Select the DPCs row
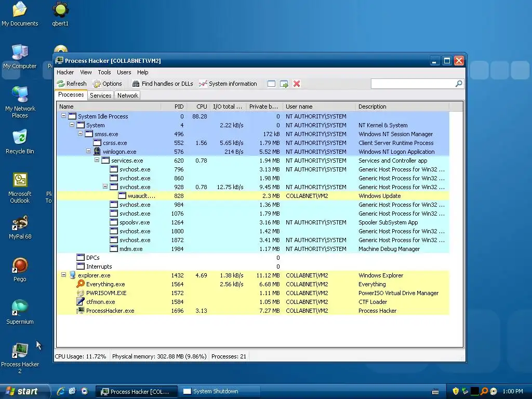Image resolution: width=532 pixels, height=399 pixels. (253, 258)
